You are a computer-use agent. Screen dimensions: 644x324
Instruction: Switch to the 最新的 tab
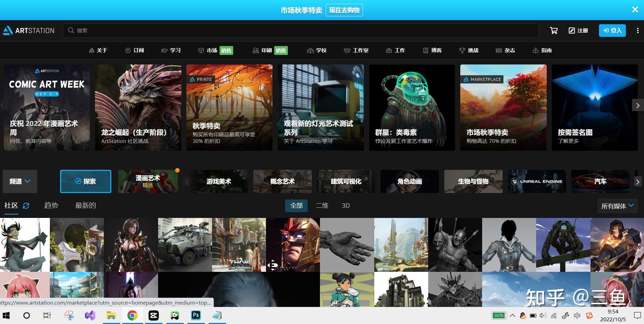pyautogui.click(x=85, y=206)
